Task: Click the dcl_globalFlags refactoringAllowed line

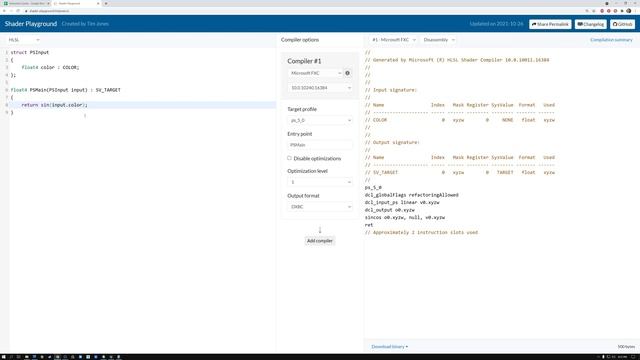Action: pyautogui.click(x=411, y=195)
